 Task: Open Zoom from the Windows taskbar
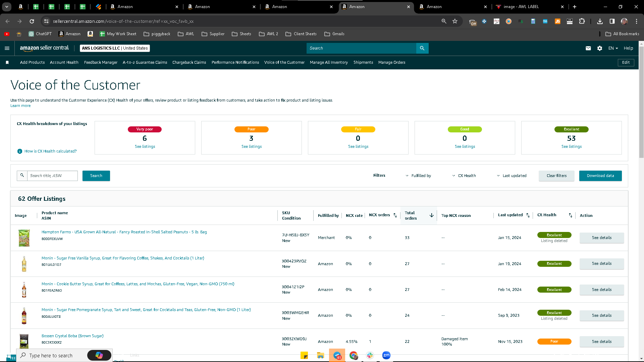pyautogui.click(x=386, y=355)
